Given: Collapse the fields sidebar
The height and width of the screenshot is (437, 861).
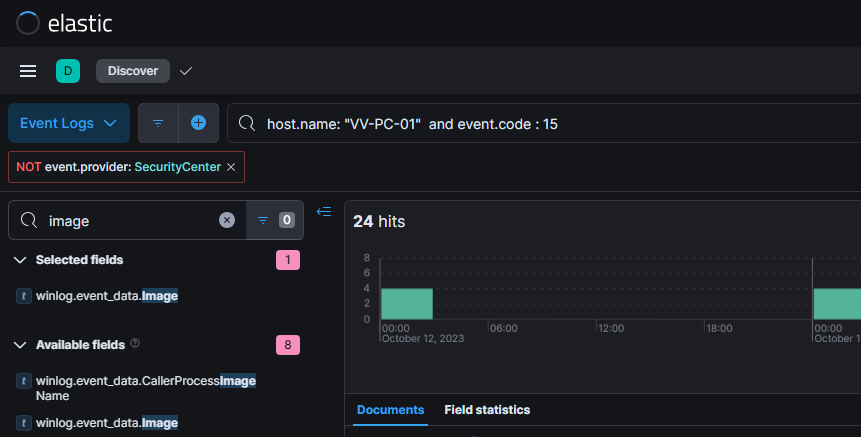Looking at the screenshot, I should 324,212.
